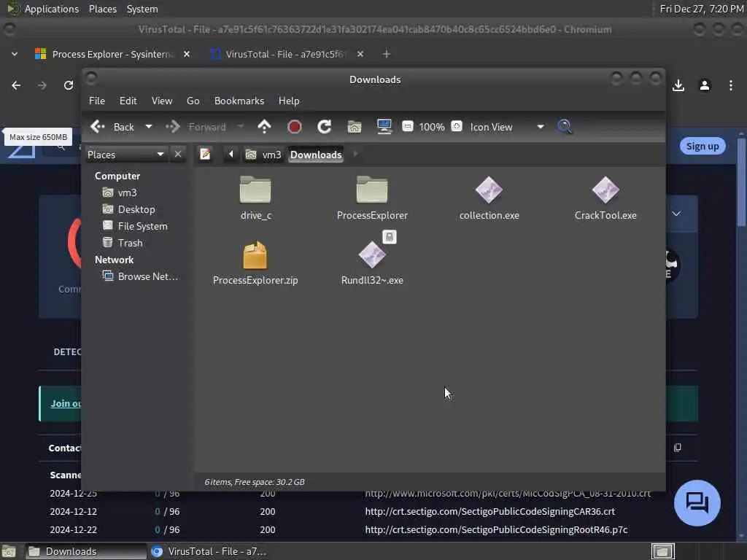Select the drive_c folder icon
The height and width of the screenshot is (560, 747).
pyautogui.click(x=255, y=190)
